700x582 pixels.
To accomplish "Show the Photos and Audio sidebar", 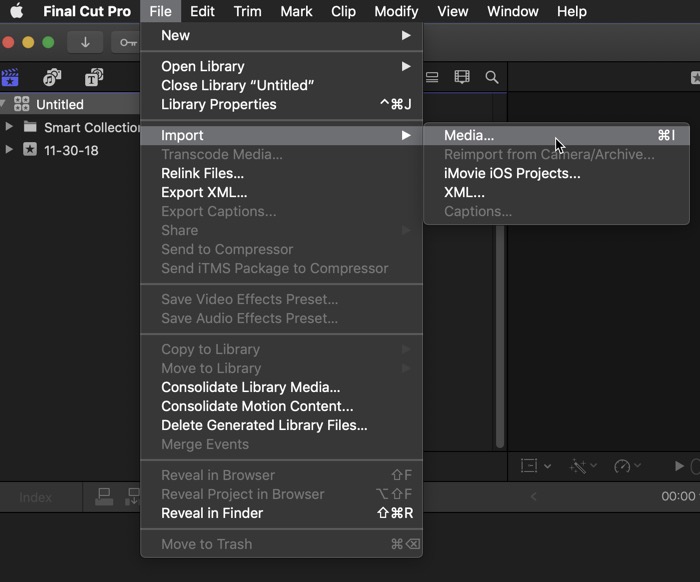I will (x=52, y=78).
